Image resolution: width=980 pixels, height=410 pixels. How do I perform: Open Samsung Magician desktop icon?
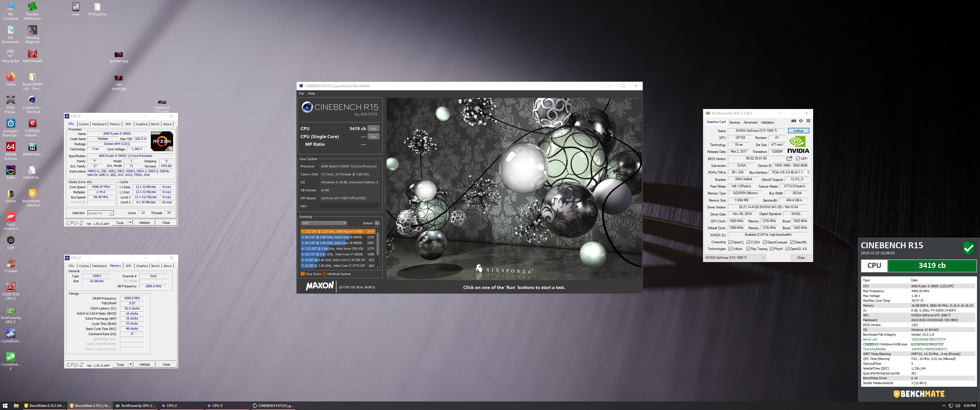click(32, 34)
